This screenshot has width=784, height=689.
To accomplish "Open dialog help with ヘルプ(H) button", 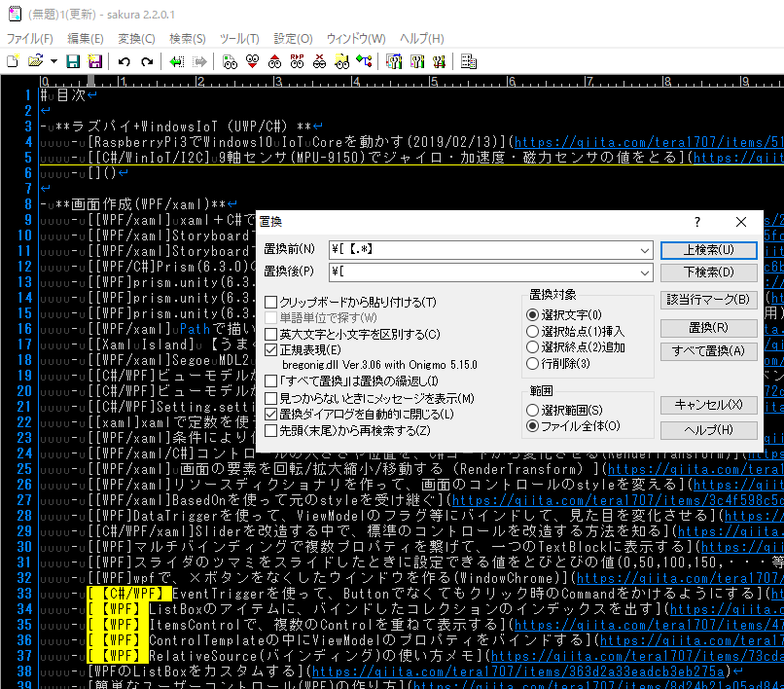I will (x=708, y=430).
